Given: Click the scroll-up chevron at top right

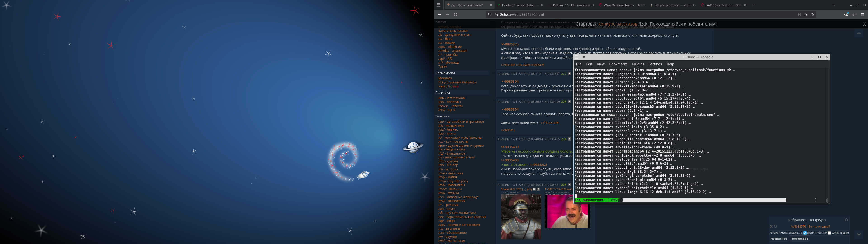Looking at the screenshot, I should (859, 33).
